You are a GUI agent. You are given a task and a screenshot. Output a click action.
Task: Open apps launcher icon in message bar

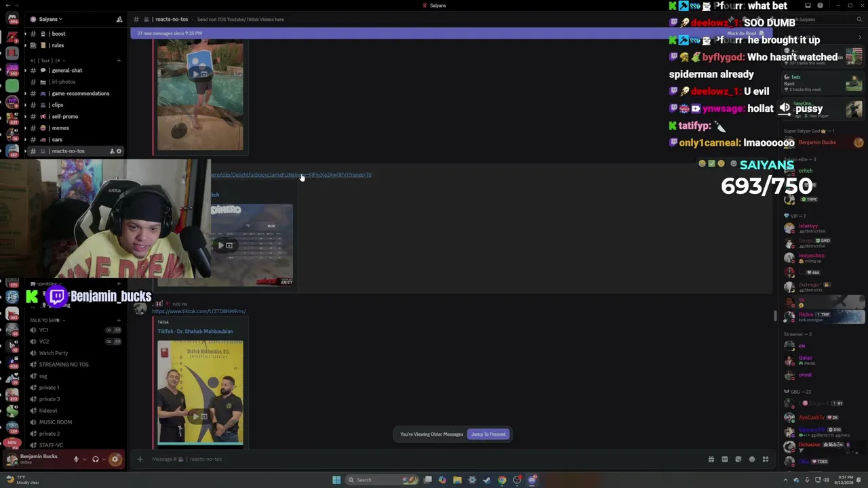pos(766,459)
